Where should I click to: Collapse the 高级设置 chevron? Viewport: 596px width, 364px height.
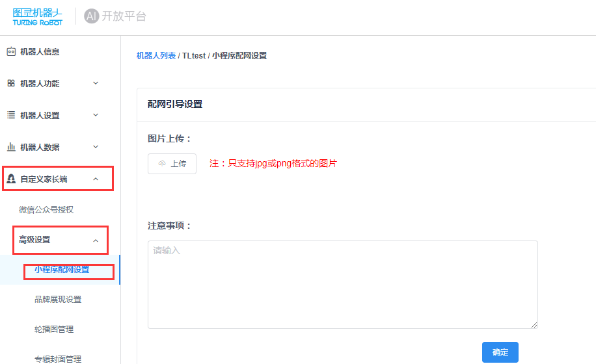[x=96, y=240]
